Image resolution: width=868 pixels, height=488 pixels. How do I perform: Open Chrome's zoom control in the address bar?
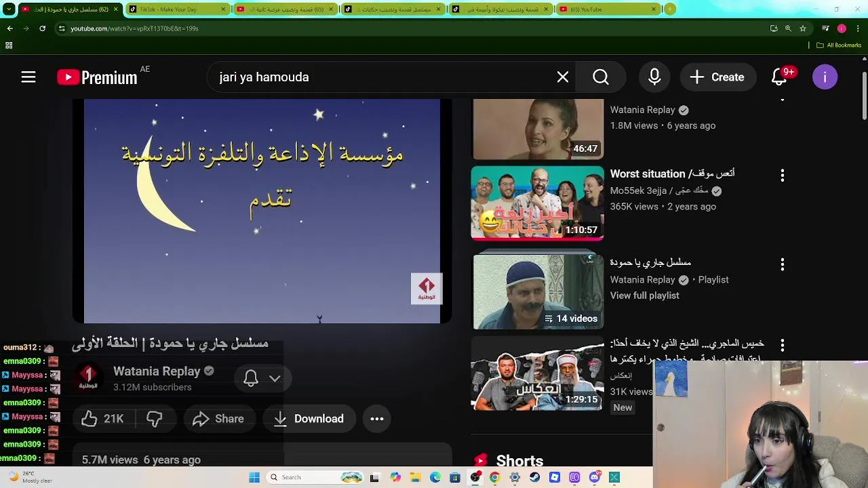pos(788,28)
